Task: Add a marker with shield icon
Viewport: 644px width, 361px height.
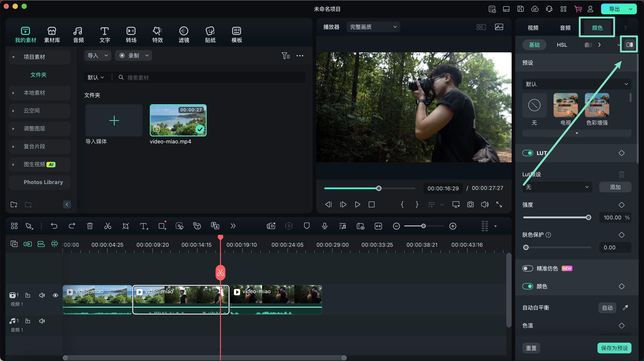Action: pyautogui.click(x=307, y=226)
